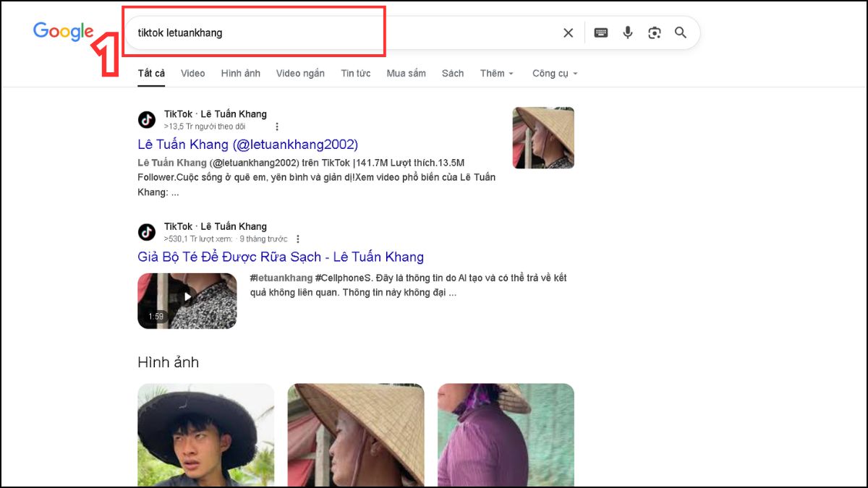This screenshot has width=868, height=488.
Task: Open the Mua sắm tab
Action: (x=406, y=73)
